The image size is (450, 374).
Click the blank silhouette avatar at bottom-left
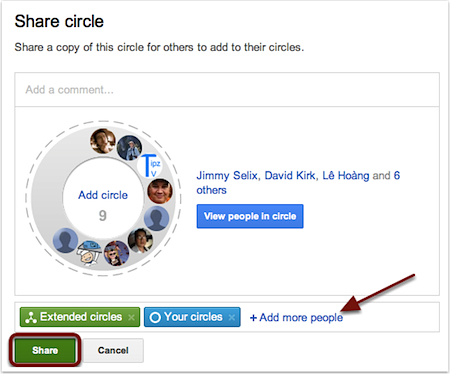point(65,240)
